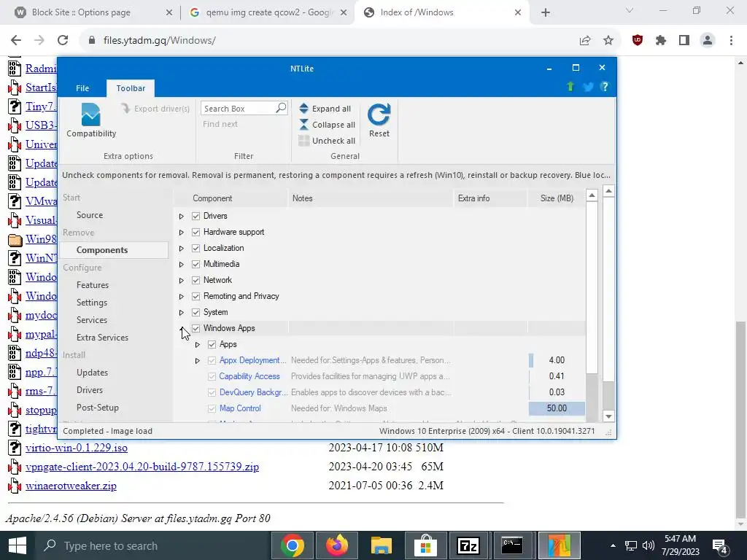
Task: Open vpngate-client zip download link
Action: tap(142, 467)
